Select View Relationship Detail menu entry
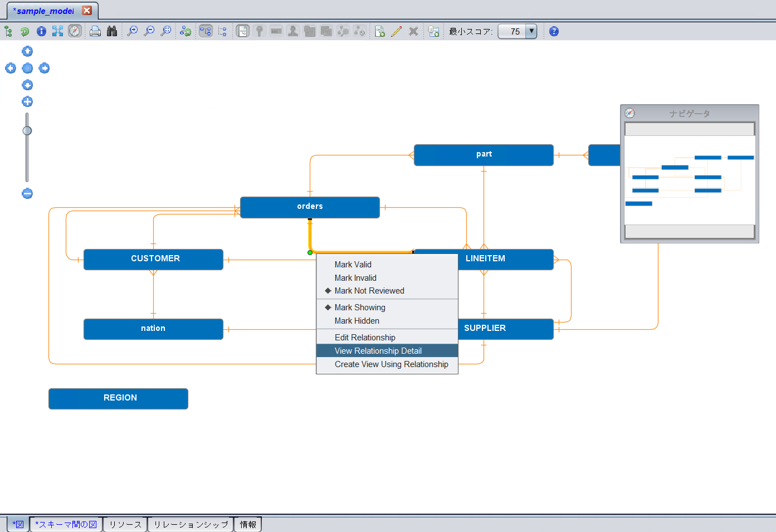776x532 pixels. click(x=387, y=351)
